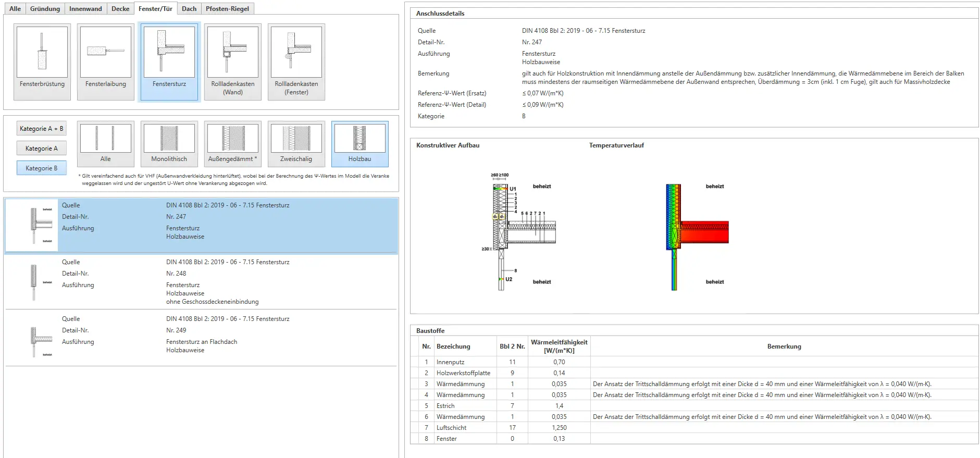Click the Wärmeleitfähigkeit column header
Screen dimensions: 980x458
point(559,346)
